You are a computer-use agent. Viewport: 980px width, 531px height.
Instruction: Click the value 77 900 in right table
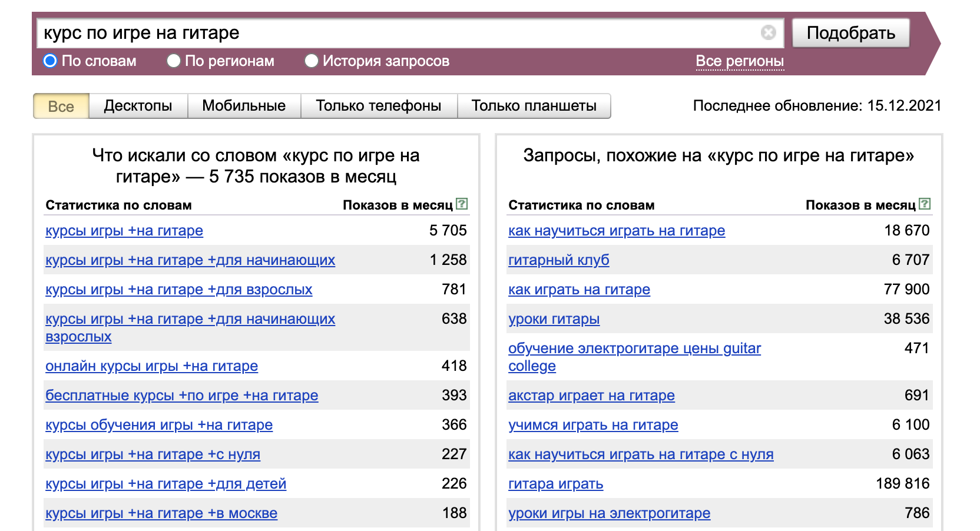point(907,289)
